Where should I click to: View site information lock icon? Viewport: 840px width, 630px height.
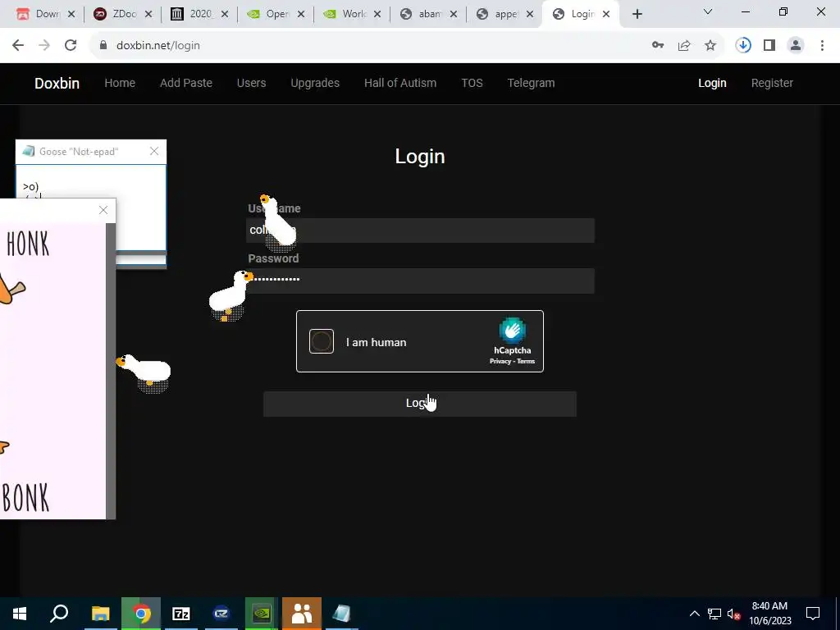tap(103, 46)
